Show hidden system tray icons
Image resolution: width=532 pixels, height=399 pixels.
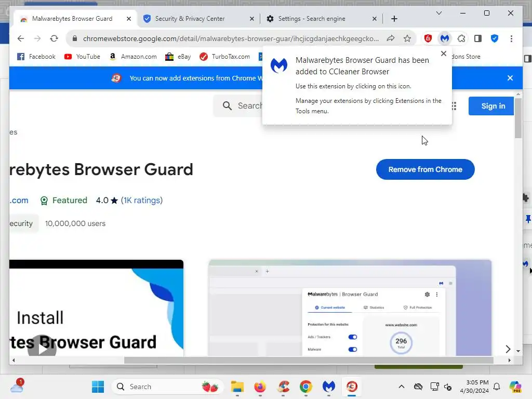click(402, 387)
